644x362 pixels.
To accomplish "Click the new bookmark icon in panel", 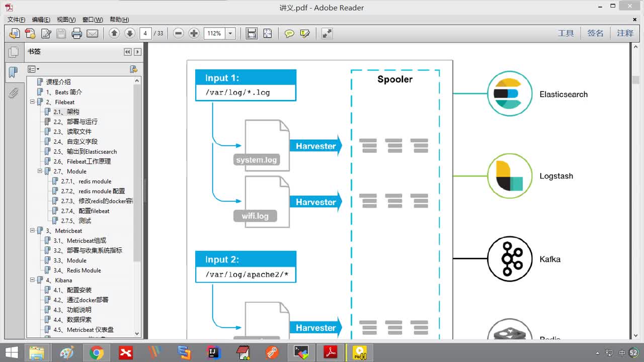I will pyautogui.click(x=133, y=69).
